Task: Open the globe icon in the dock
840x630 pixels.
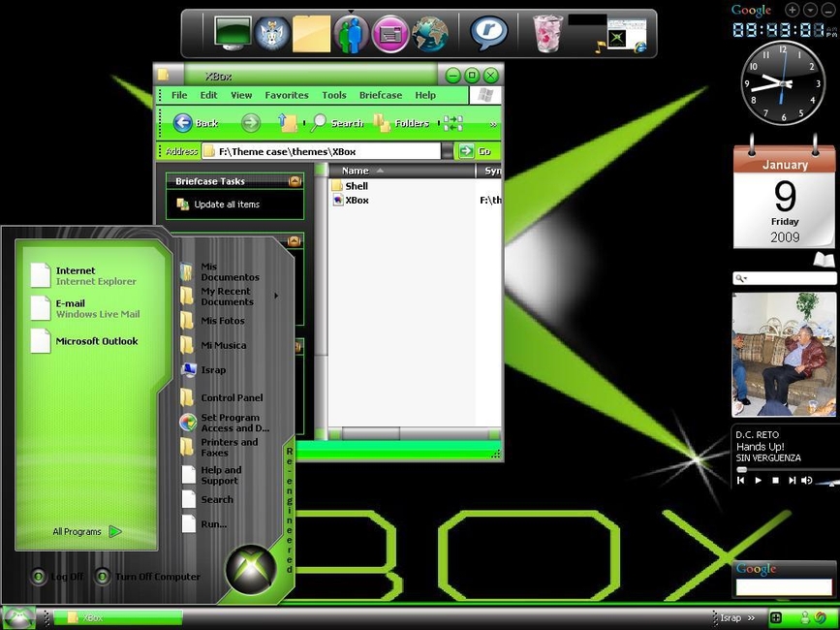Action: click(x=429, y=34)
